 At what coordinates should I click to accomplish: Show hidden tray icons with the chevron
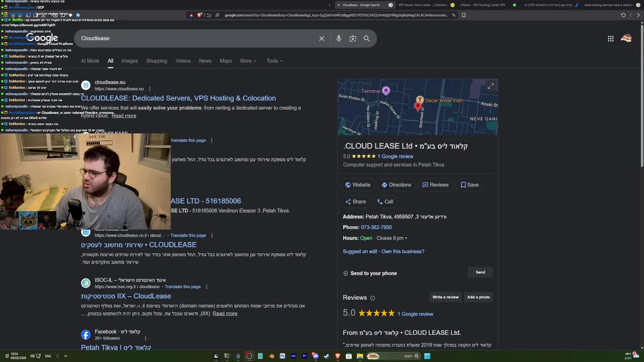pyautogui.click(x=65, y=356)
